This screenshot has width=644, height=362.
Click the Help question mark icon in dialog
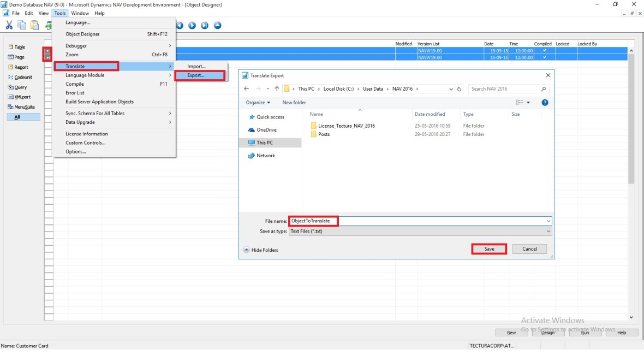(x=544, y=103)
